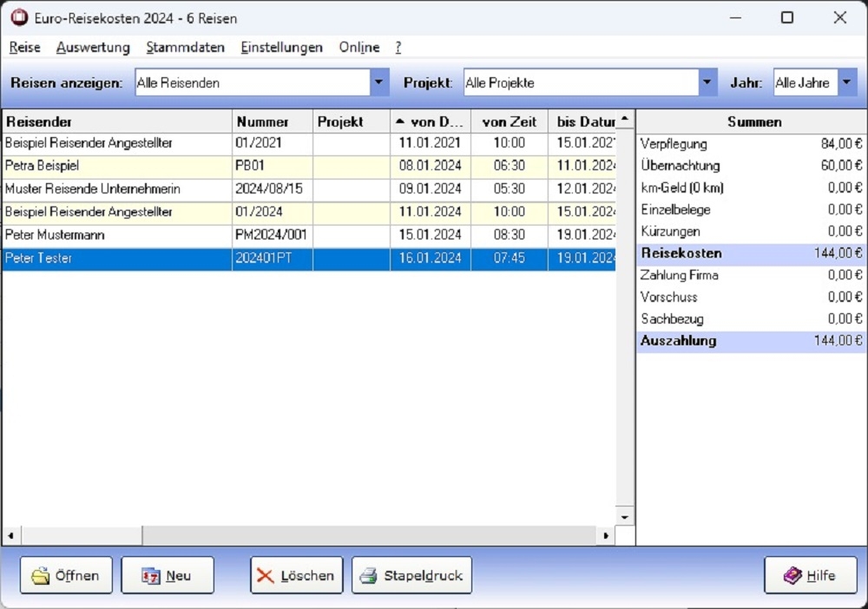
Task: Click the Übernachtung sum row
Action: click(751, 166)
